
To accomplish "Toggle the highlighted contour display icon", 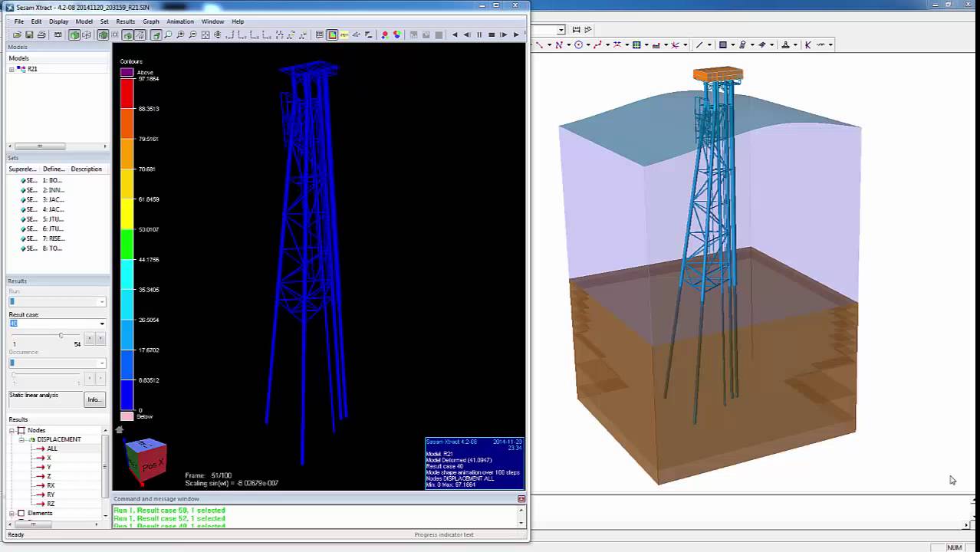I will [331, 34].
